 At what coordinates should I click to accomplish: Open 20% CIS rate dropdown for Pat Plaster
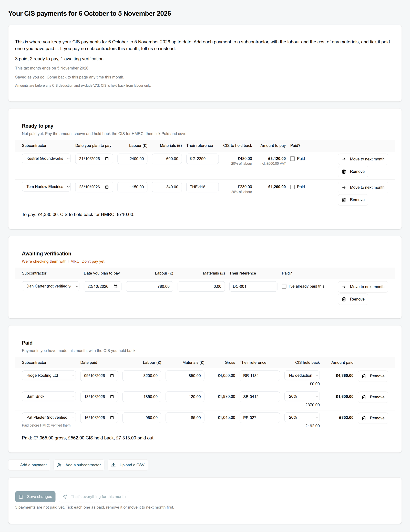(x=302, y=418)
